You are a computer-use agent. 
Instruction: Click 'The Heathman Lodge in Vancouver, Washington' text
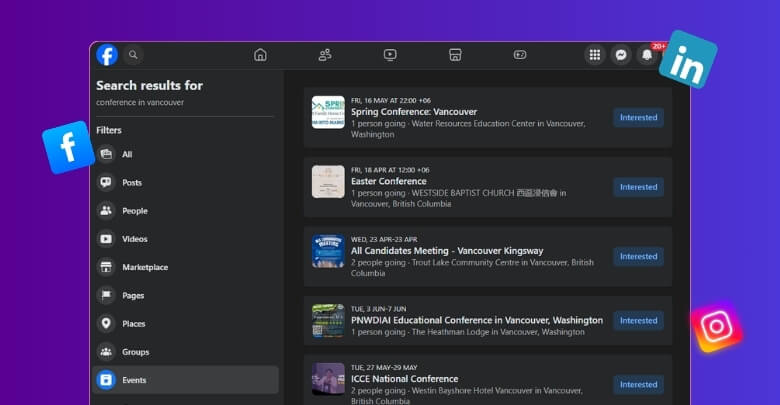[x=498, y=332]
